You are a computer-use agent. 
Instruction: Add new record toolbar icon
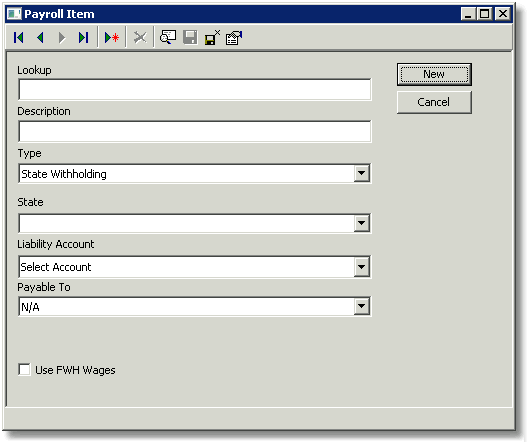click(112, 37)
